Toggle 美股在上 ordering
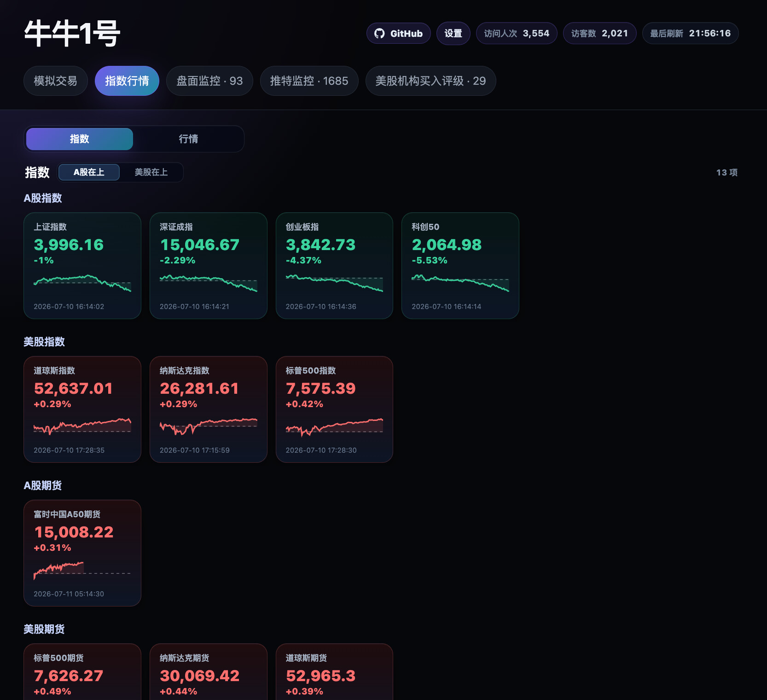767x700 pixels. [x=151, y=172]
